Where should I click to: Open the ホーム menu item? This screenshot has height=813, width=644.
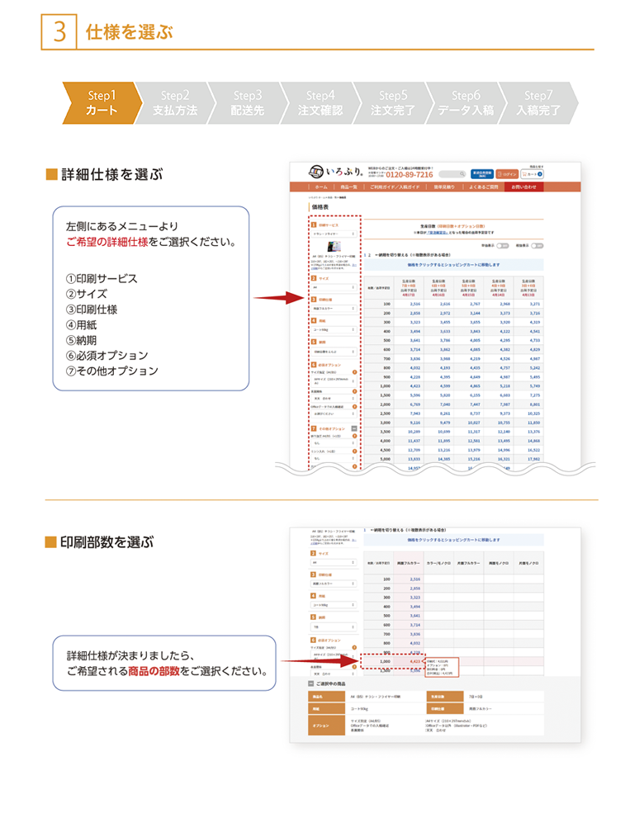click(x=321, y=187)
